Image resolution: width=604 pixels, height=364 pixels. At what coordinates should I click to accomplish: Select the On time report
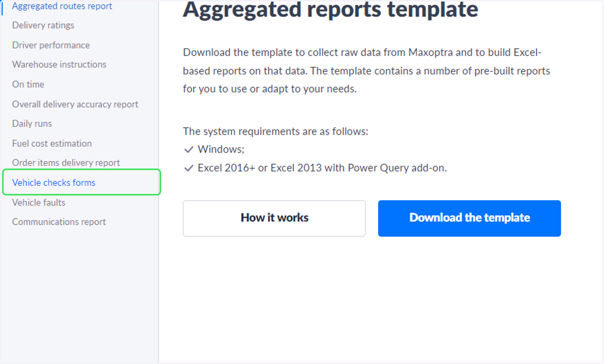[28, 84]
